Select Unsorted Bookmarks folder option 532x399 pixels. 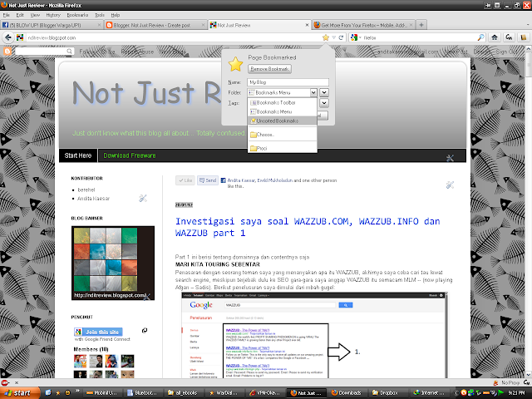283,121
